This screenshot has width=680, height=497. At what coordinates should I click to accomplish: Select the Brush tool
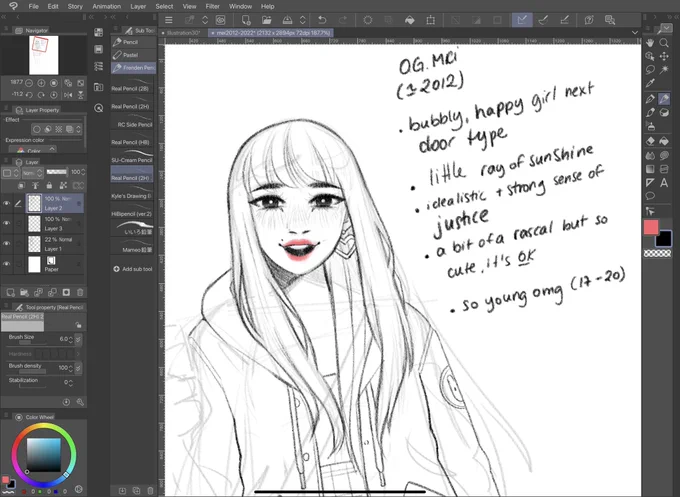coord(650,112)
